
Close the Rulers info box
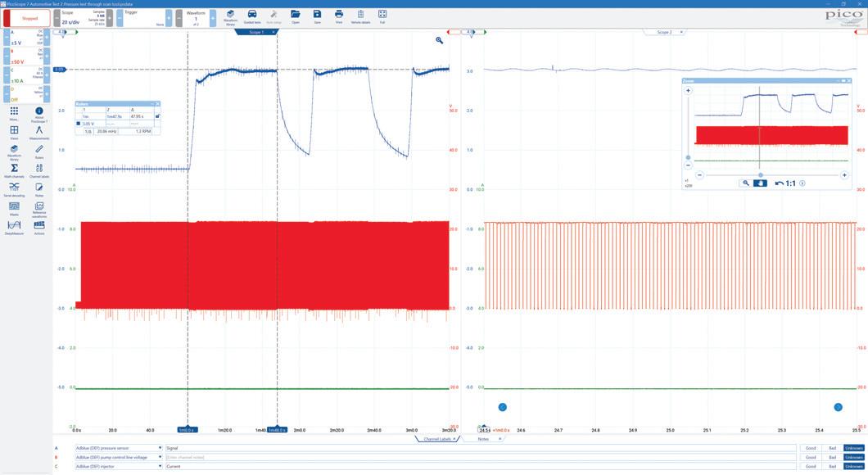(x=158, y=103)
